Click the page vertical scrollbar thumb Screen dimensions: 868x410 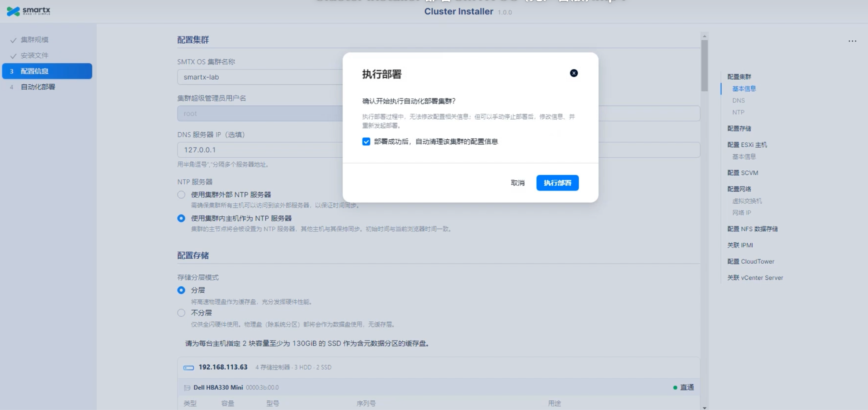tap(704, 66)
